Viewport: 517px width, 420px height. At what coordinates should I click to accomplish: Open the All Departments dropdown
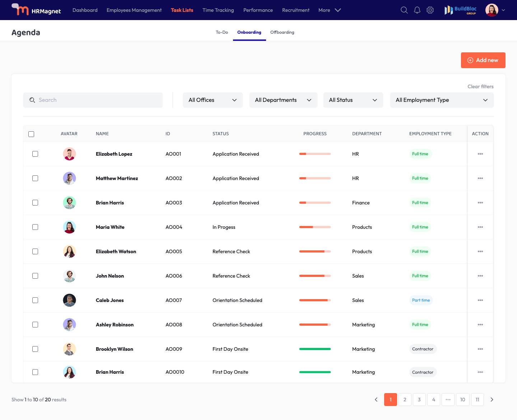[283, 100]
